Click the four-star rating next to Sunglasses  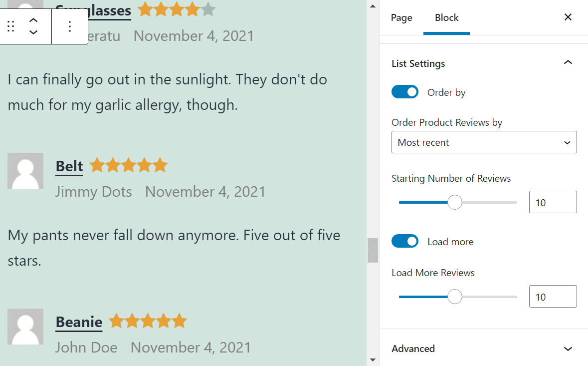176,9
